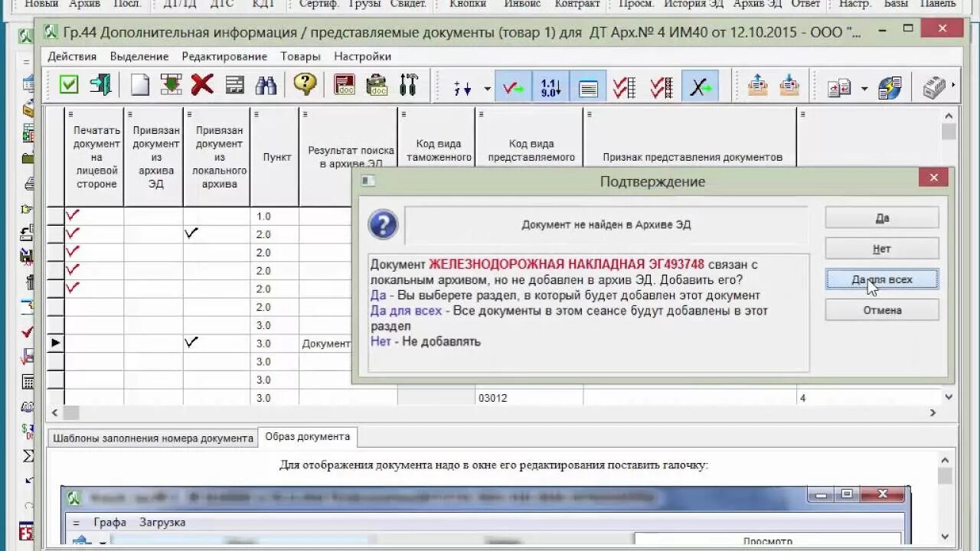
Task: Open the dropdown arrow next to sort icon
Action: [x=487, y=89]
